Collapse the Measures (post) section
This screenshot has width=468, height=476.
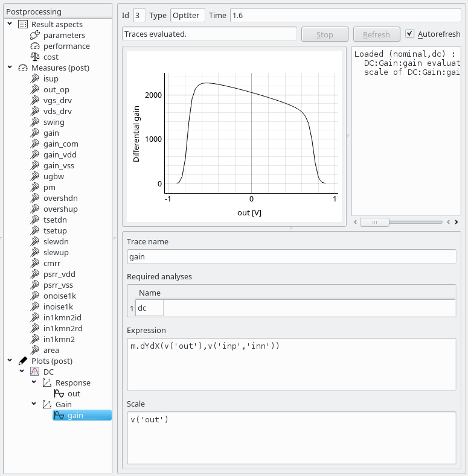10,68
